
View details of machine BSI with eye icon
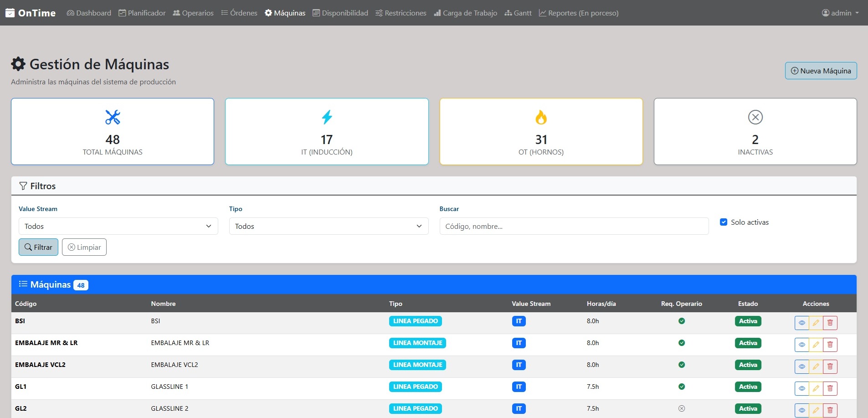802,322
